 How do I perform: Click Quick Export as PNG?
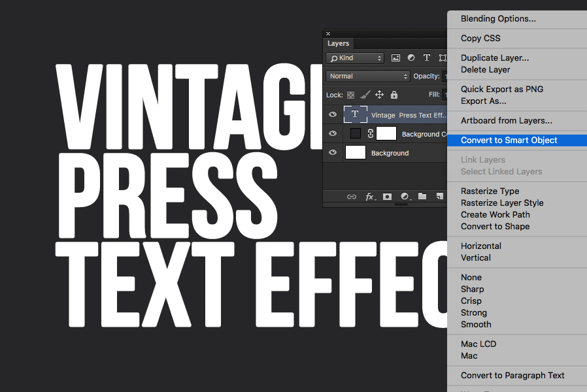pos(501,89)
